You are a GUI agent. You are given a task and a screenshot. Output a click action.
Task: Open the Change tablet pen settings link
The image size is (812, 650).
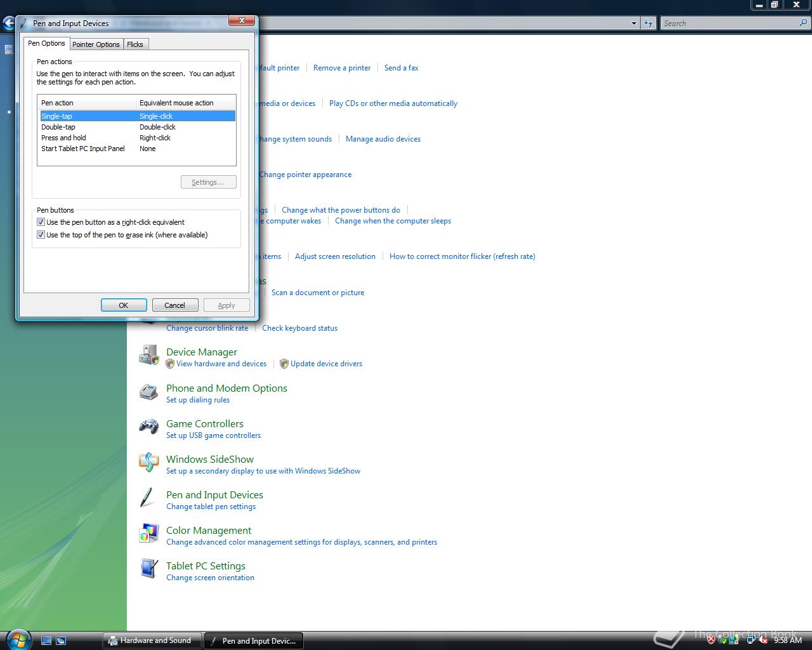(x=211, y=507)
